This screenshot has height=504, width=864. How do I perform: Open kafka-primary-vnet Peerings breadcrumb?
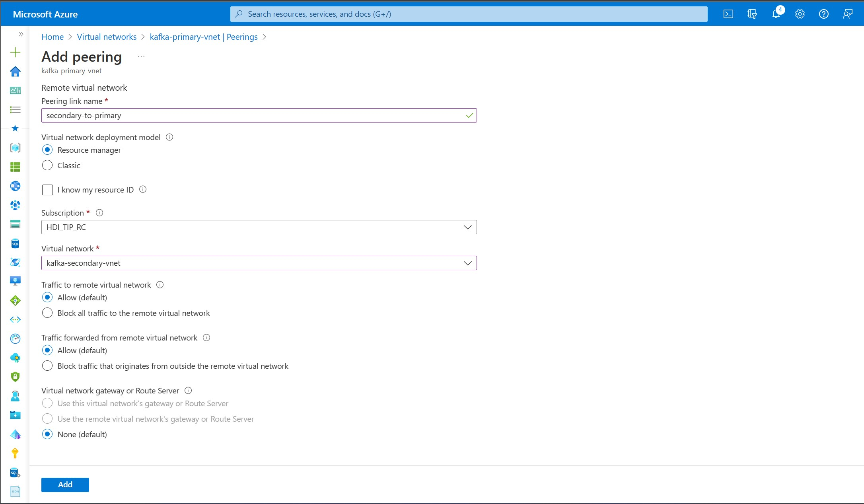point(203,37)
